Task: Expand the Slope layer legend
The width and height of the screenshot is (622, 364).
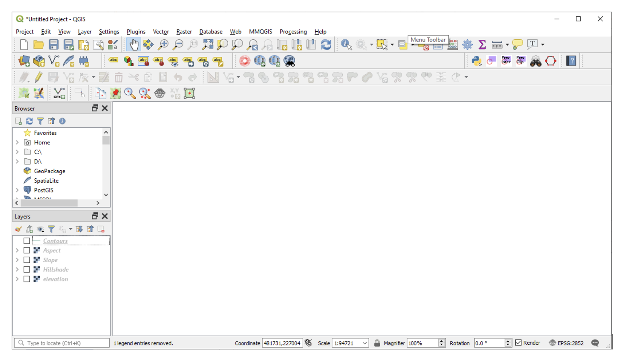Action: [17, 260]
